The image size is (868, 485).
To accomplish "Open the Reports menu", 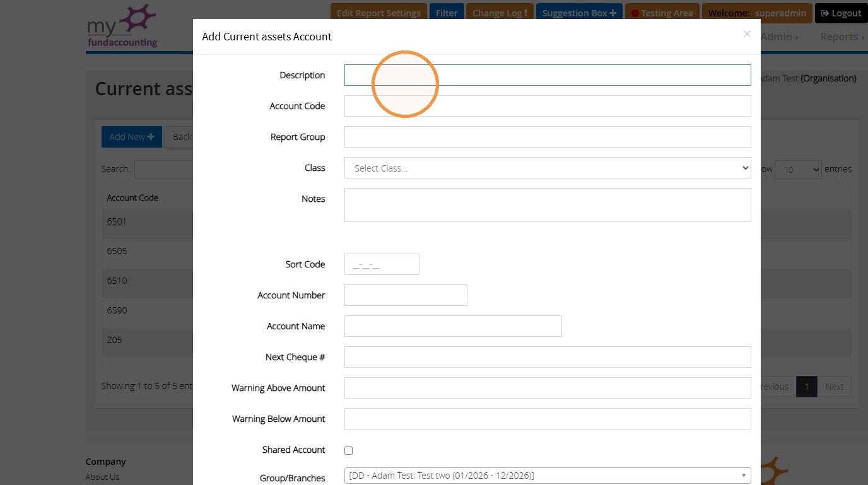I will [x=842, y=37].
